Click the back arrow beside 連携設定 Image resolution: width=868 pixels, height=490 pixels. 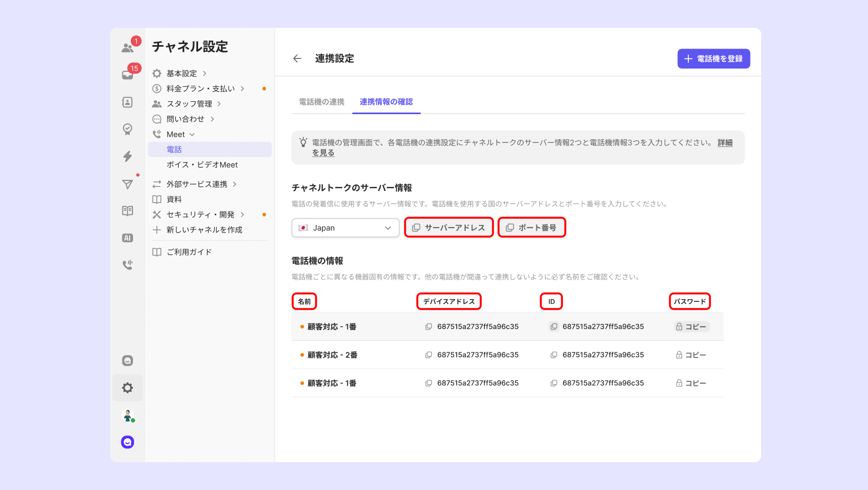pos(297,58)
